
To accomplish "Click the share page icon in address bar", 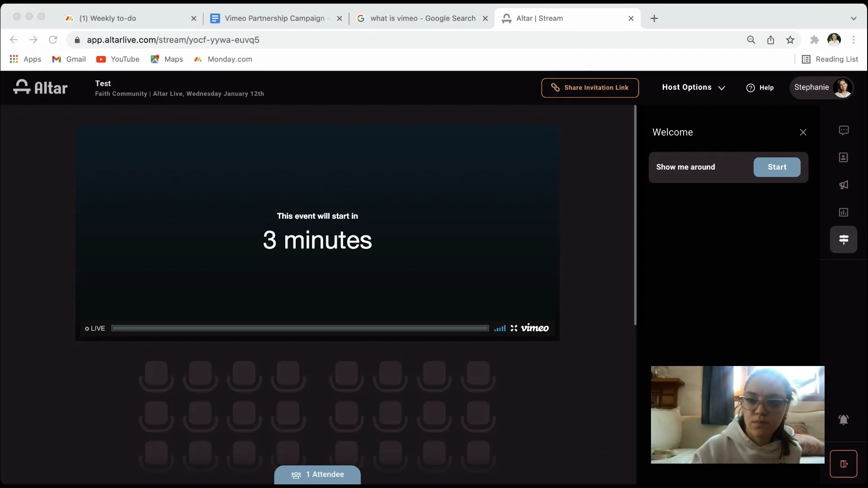I will pos(771,40).
